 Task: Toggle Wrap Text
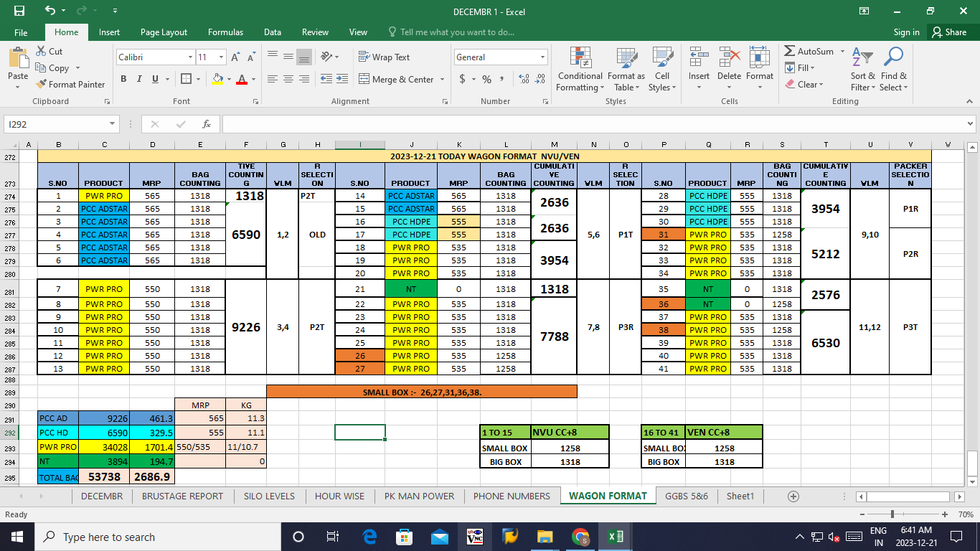384,57
